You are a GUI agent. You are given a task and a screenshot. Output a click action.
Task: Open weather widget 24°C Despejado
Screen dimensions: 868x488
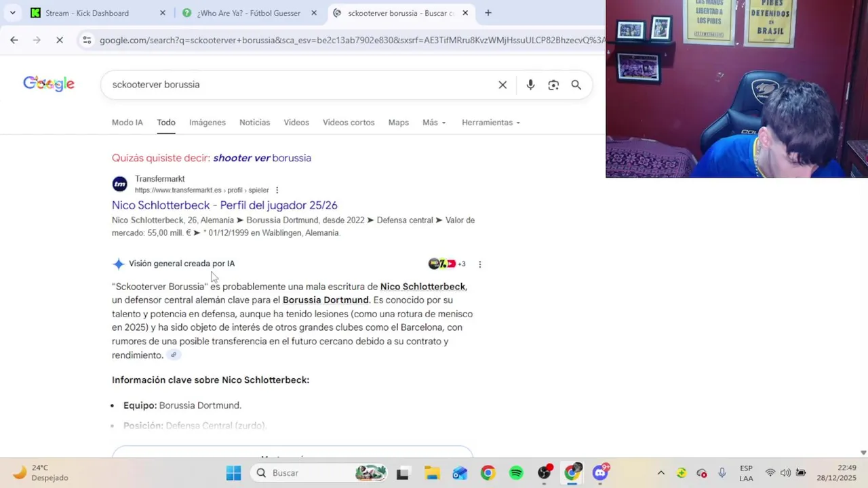pyautogui.click(x=41, y=473)
